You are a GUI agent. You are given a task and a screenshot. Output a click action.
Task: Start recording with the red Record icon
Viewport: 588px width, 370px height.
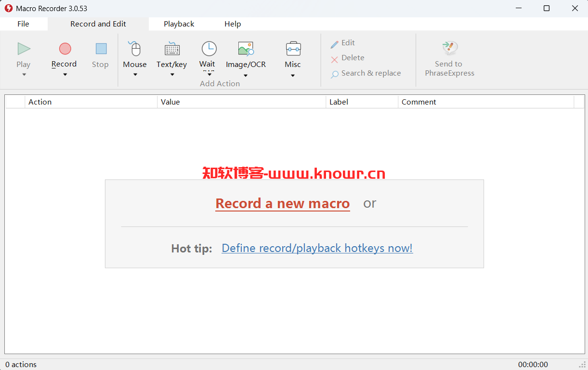[x=65, y=49]
